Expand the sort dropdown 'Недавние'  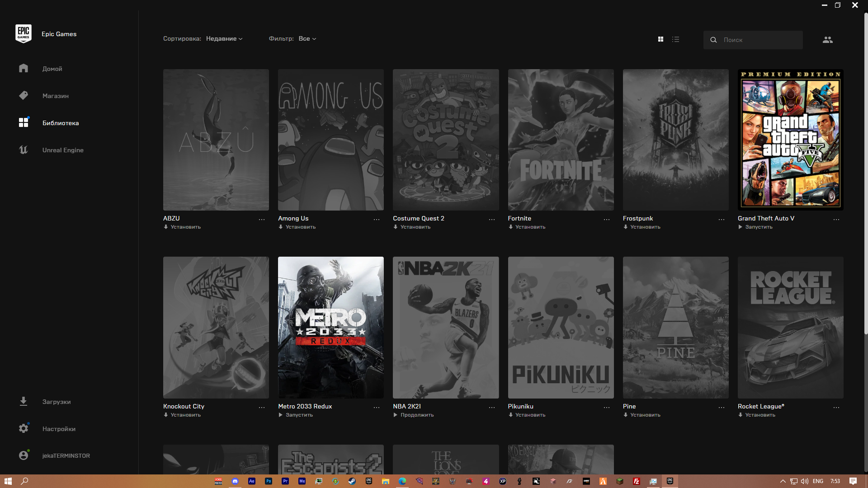pyautogui.click(x=224, y=39)
